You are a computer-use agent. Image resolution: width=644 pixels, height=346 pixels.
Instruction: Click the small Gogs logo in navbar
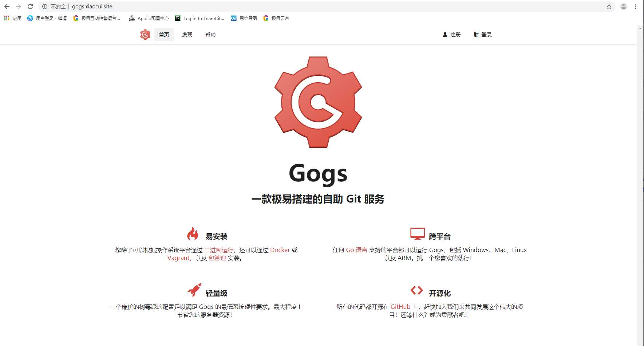(x=145, y=35)
